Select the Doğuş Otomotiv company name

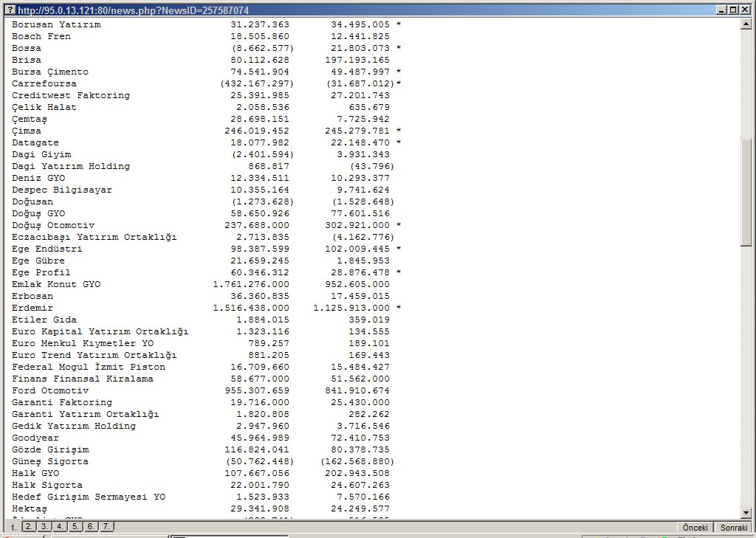(53, 225)
